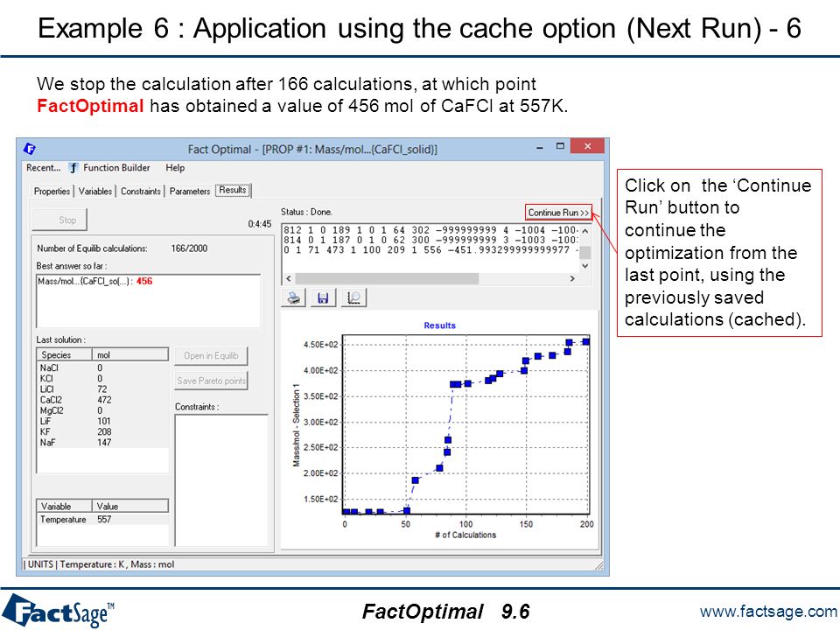The image size is (840, 630).
Task: Maximize the Fact Optimal window
Action: pyautogui.click(x=560, y=146)
